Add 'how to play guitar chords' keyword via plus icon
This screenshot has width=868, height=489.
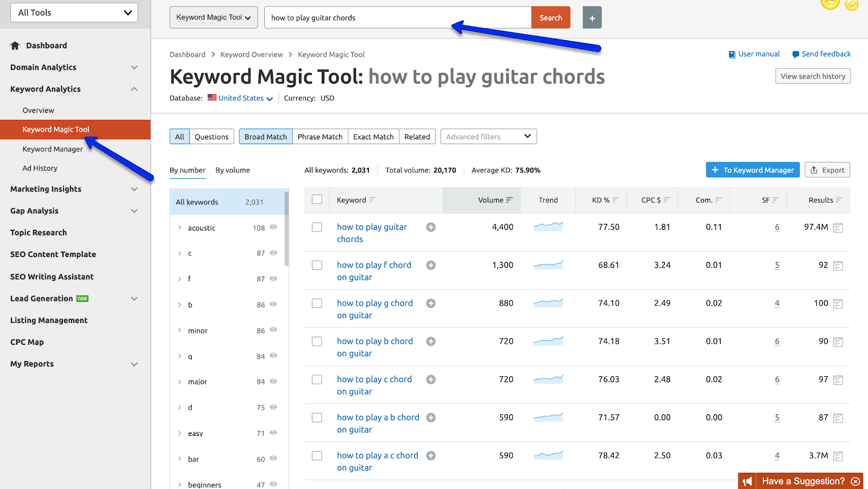[x=431, y=227]
